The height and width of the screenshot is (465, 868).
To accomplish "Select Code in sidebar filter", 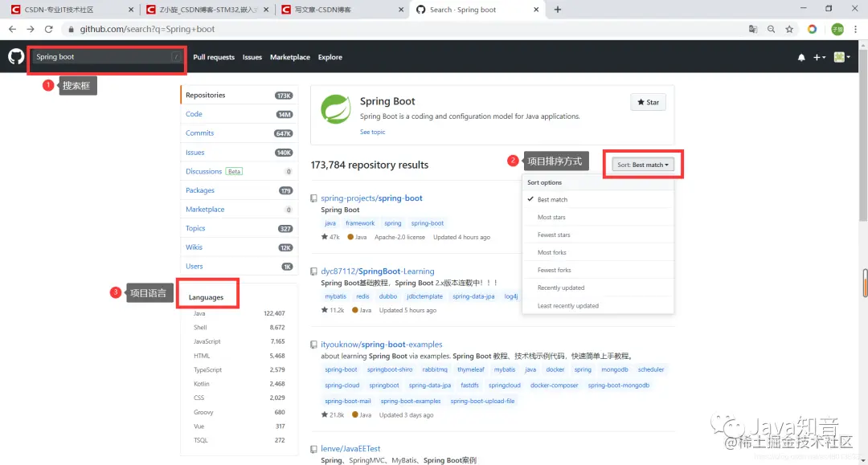I will (x=240, y=114).
